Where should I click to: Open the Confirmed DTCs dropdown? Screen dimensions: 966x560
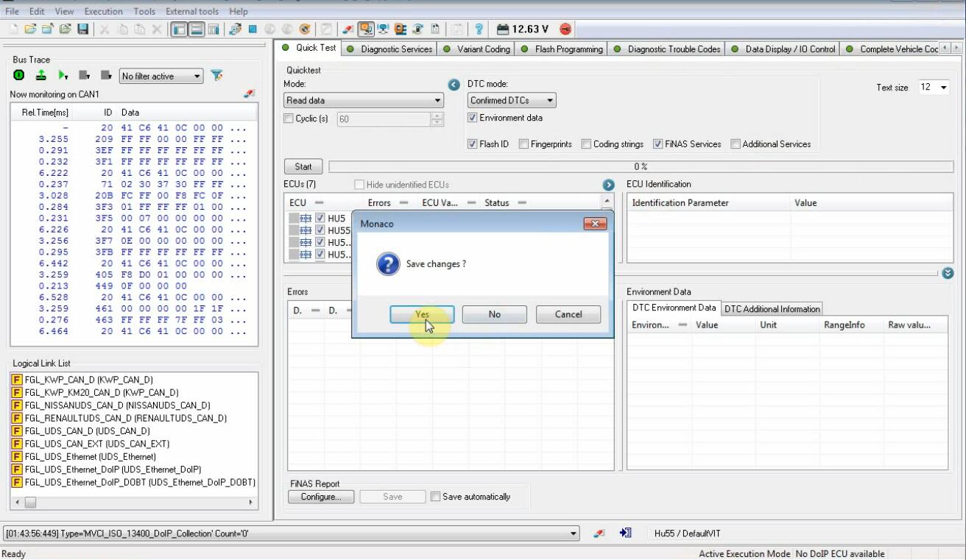(512, 101)
